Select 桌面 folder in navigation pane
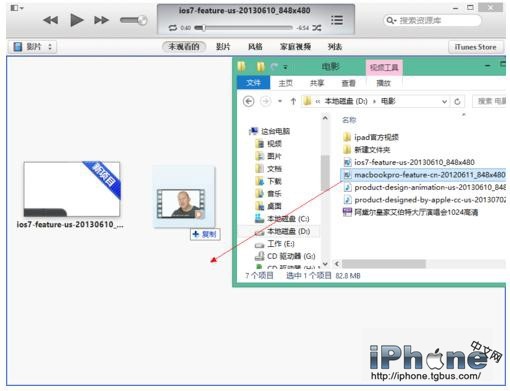Screen dimensions: 510x391 (269, 206)
